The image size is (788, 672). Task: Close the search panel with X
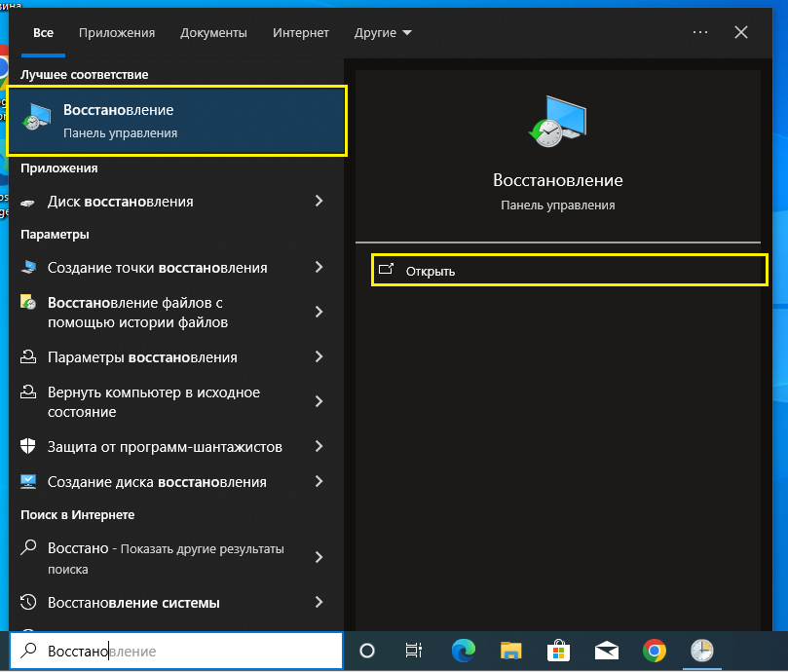click(x=741, y=32)
